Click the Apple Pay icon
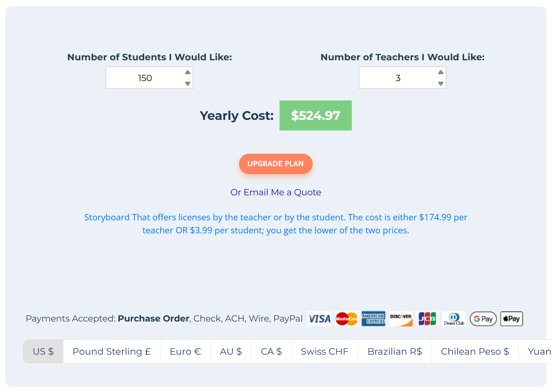Viewport: 552px width, 392px height. [511, 319]
